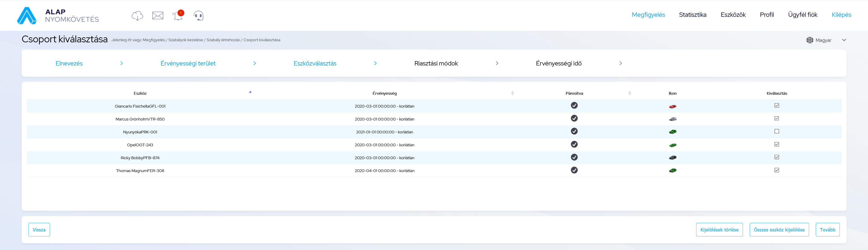Click Szabályok kezelése breadcrumb link
Screen dimensions: 868x250
coord(185,40)
